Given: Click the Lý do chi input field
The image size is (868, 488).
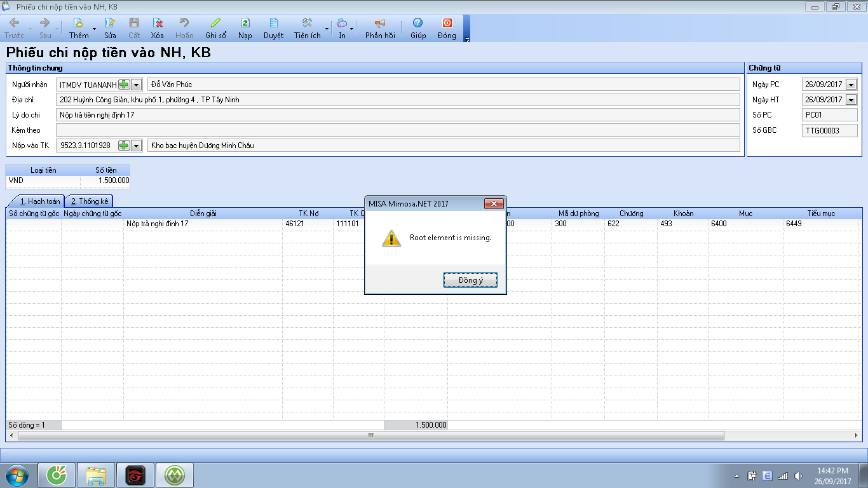Looking at the screenshot, I should tap(398, 115).
